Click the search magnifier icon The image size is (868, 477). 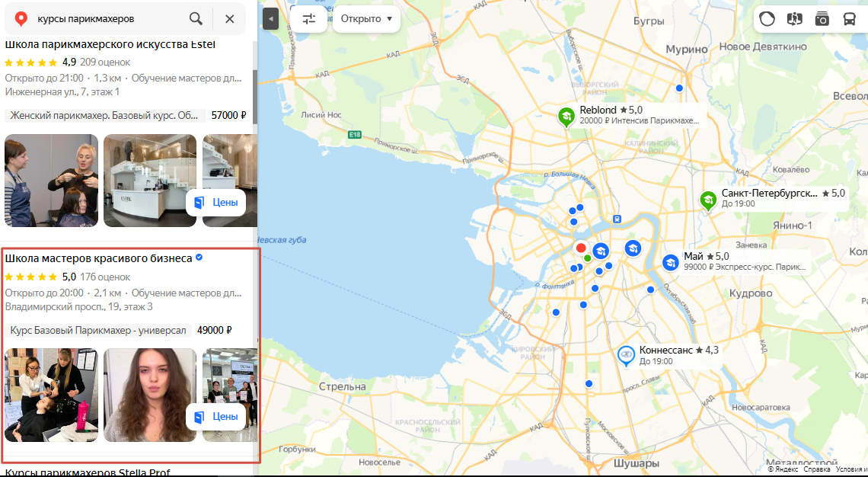click(196, 19)
